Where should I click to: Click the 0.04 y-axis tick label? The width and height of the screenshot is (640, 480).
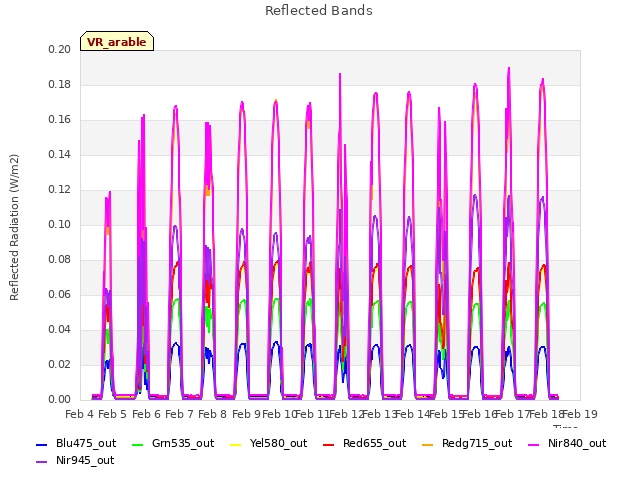pyautogui.click(x=60, y=329)
